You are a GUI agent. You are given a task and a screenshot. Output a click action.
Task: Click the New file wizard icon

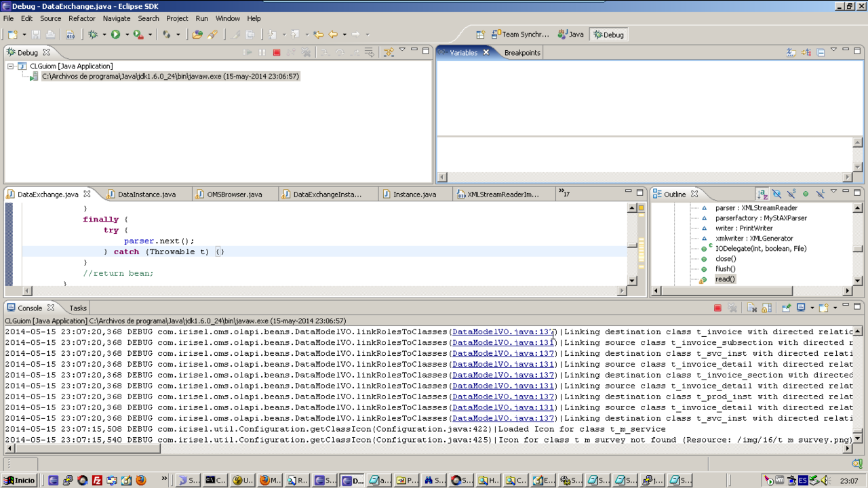pos(13,35)
